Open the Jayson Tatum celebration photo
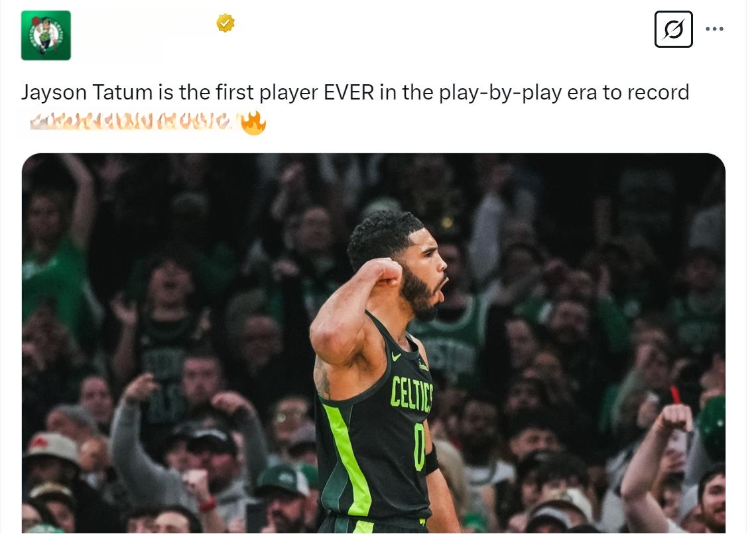Image resolution: width=756 pixels, height=534 pixels. pyautogui.click(x=373, y=343)
